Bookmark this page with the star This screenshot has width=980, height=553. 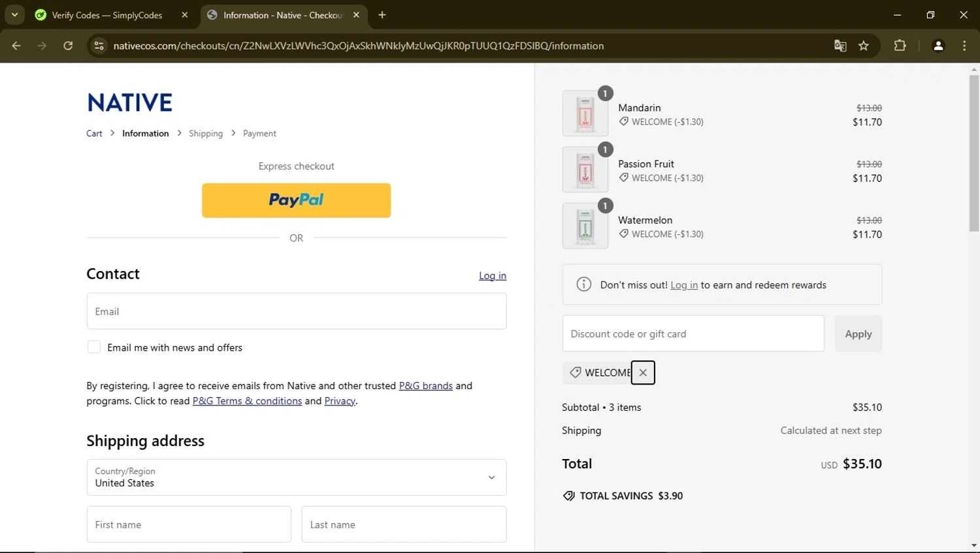[x=864, y=46]
